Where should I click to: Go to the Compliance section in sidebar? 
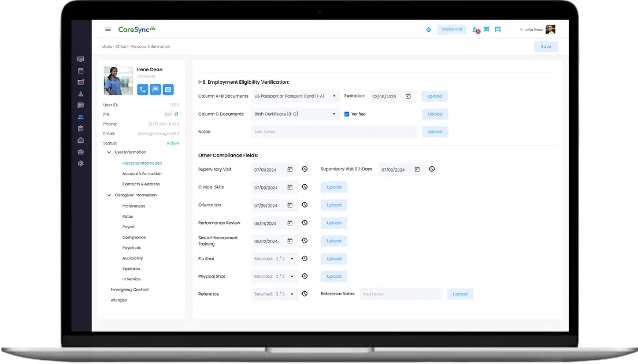point(134,237)
